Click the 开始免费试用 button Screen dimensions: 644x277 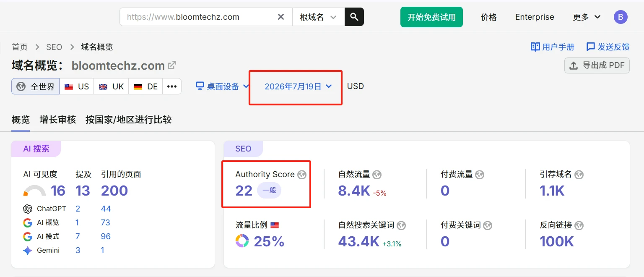point(431,17)
